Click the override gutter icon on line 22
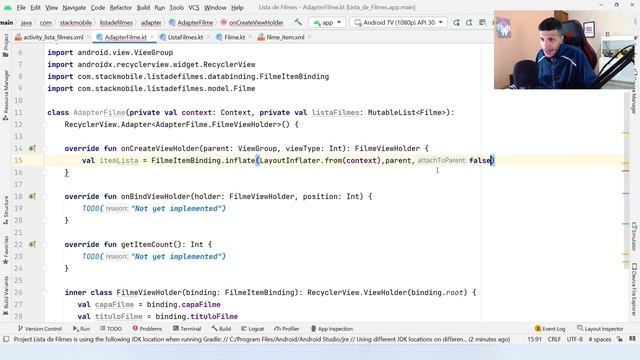 (32, 244)
